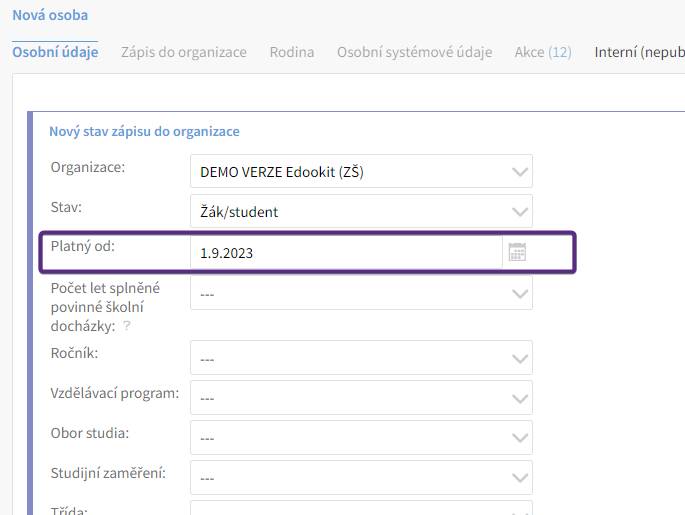Viewport: 685px width, 515px height.
Task: Expand the Počet let splněné povinné docházky dropdown
Action: (361, 294)
